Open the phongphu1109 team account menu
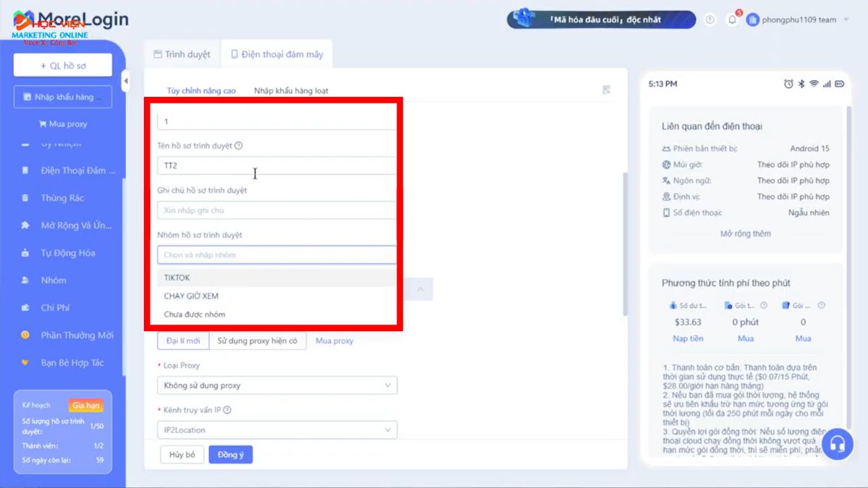This screenshot has height=488, width=868. point(798,20)
